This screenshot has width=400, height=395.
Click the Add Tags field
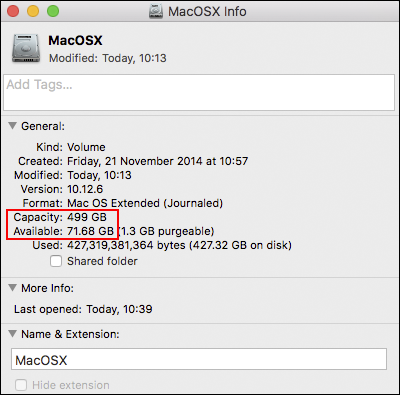[x=199, y=92]
